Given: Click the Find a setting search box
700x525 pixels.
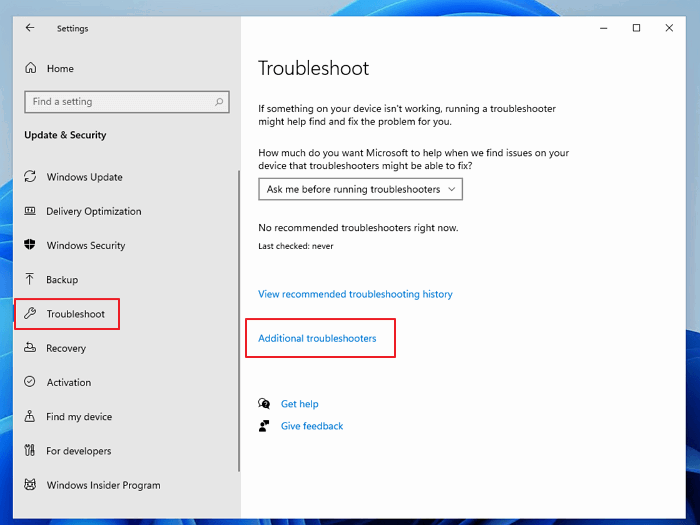Looking at the screenshot, I should point(127,102).
